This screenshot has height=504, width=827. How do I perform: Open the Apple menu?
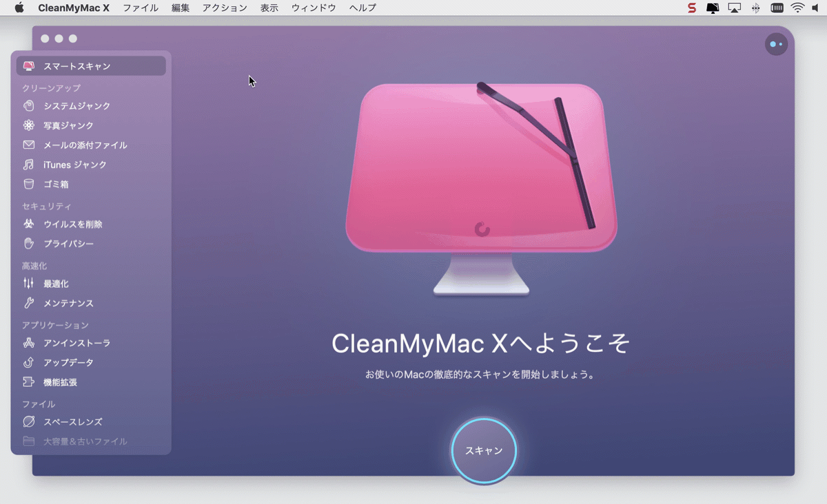click(19, 8)
